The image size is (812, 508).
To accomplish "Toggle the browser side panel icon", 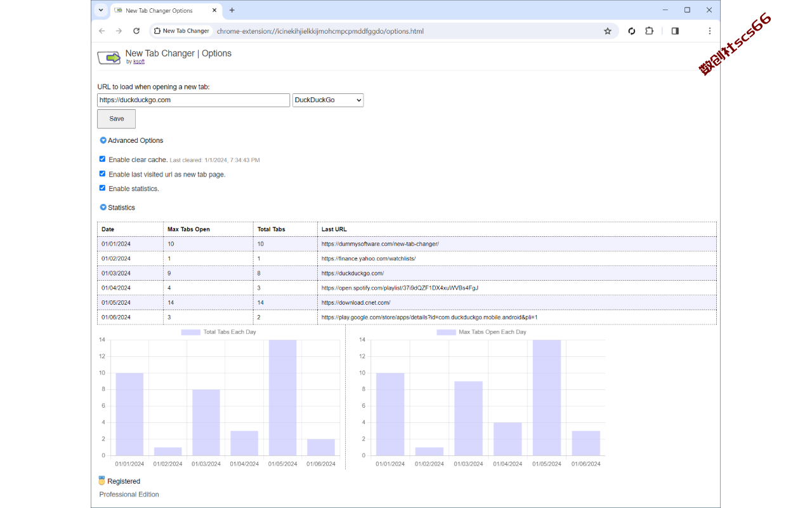I will pos(675,31).
